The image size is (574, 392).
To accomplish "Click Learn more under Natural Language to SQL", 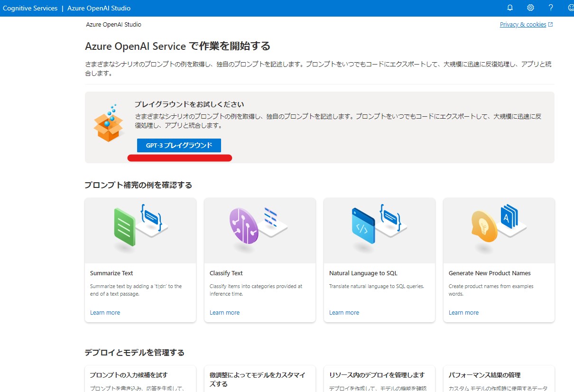I will point(344,313).
